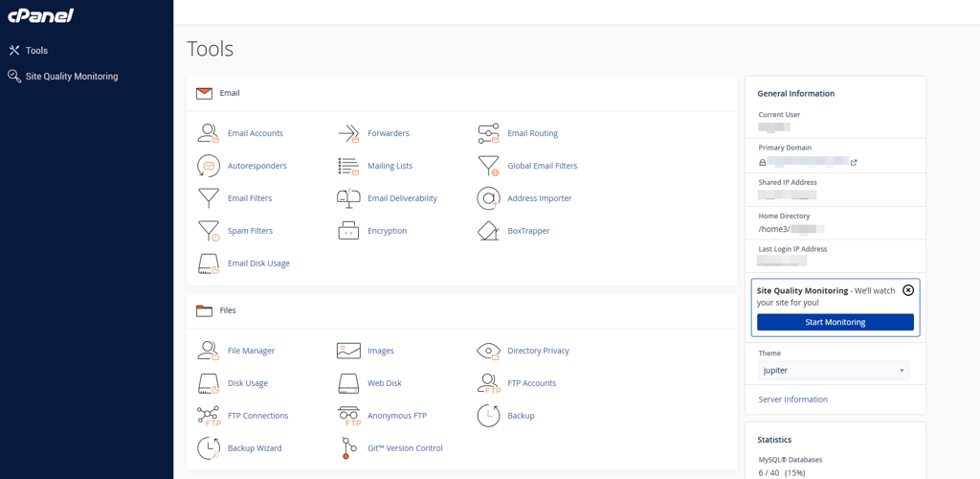Click the File Manager link text
The height and width of the screenshot is (479, 980).
click(x=251, y=351)
